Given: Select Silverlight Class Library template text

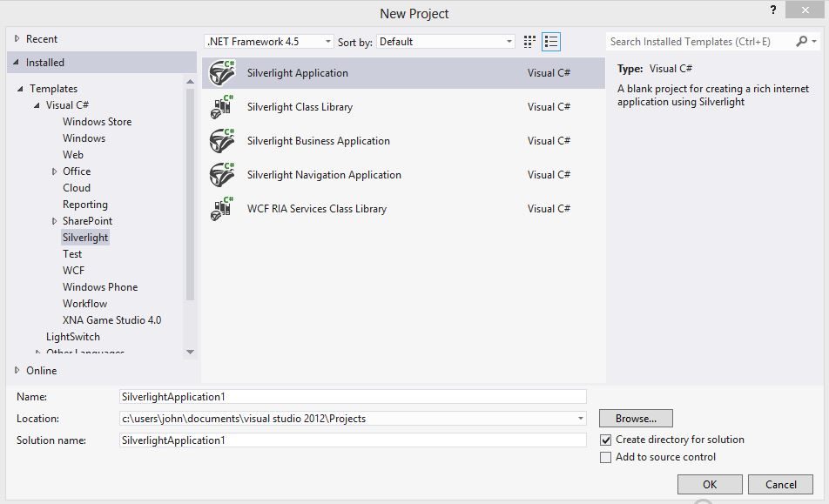Looking at the screenshot, I should point(300,107).
